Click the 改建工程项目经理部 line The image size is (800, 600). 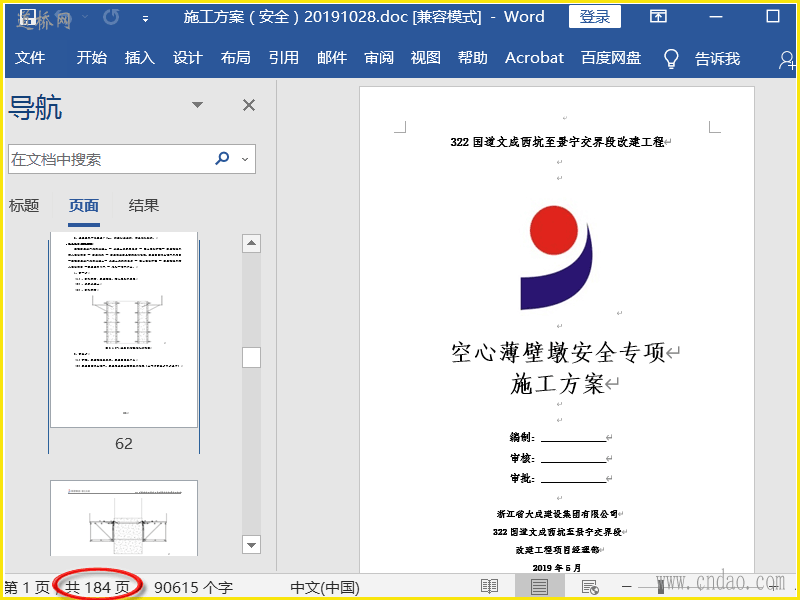pos(557,550)
